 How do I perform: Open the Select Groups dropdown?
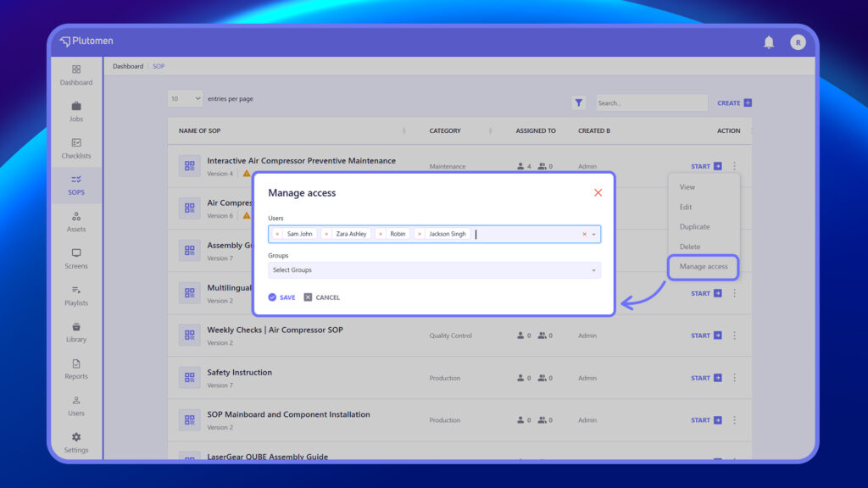(x=434, y=270)
